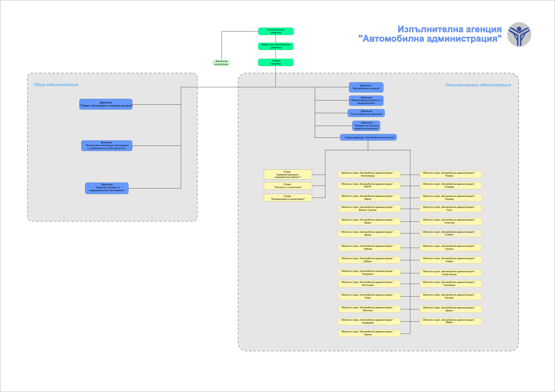The width and height of the screenshot is (555, 392).
Task: Click the Специализирана администрация heading
Action: (478, 85)
